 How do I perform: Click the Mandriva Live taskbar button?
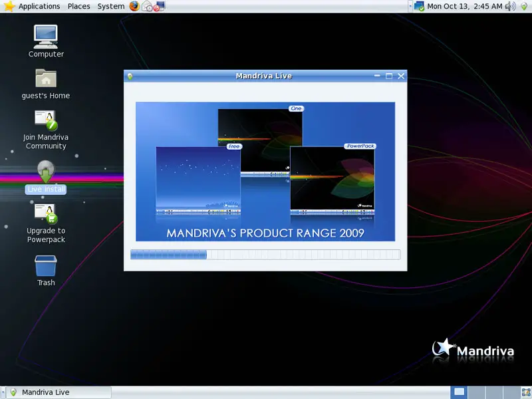[x=60, y=392]
